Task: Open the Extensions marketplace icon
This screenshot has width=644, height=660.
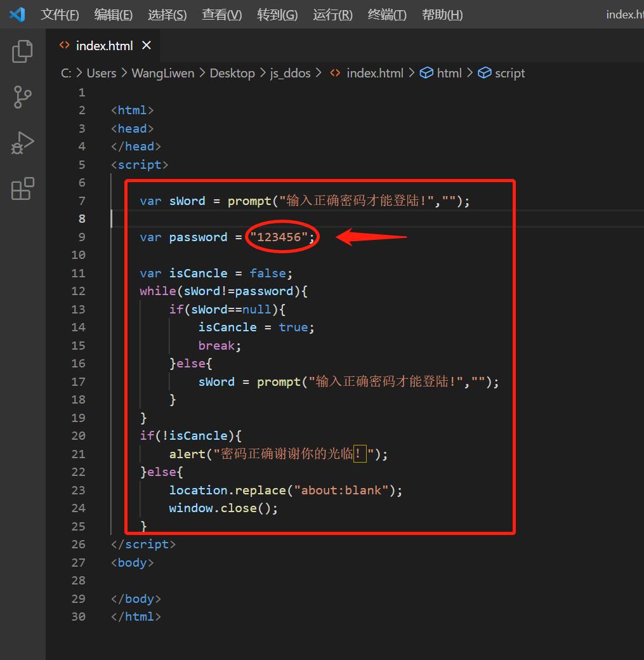Action: [x=22, y=188]
